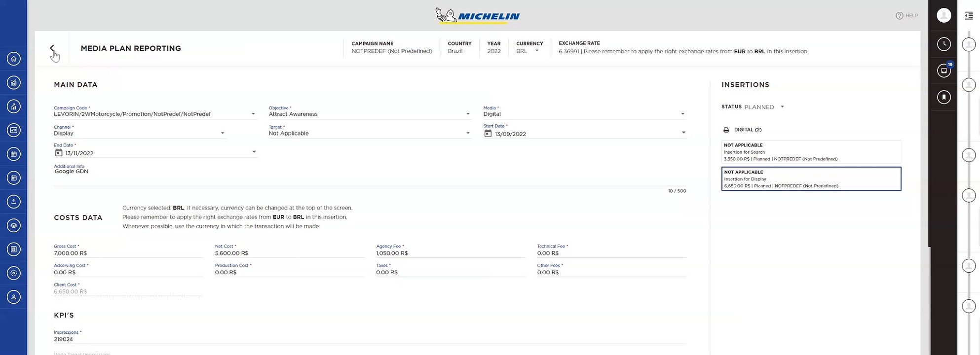Click the 'DIGITAL (2)' label
Viewport: 980px width, 355px height.
coord(748,130)
